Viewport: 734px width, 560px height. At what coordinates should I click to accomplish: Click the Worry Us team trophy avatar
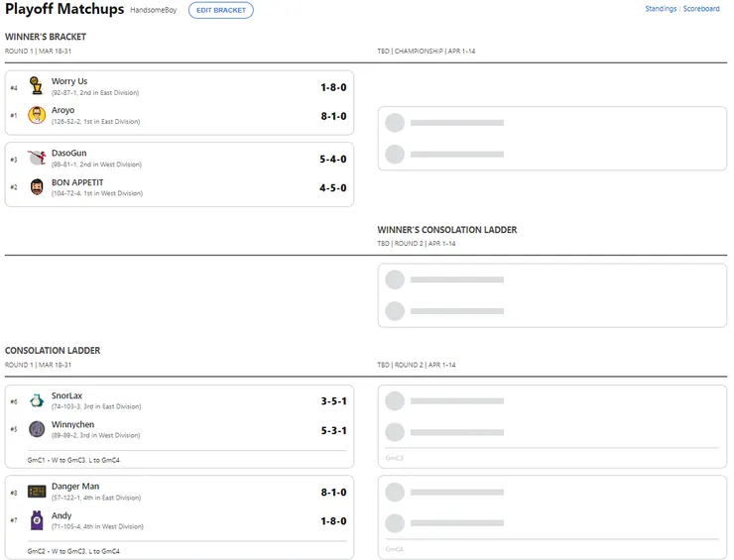point(37,86)
